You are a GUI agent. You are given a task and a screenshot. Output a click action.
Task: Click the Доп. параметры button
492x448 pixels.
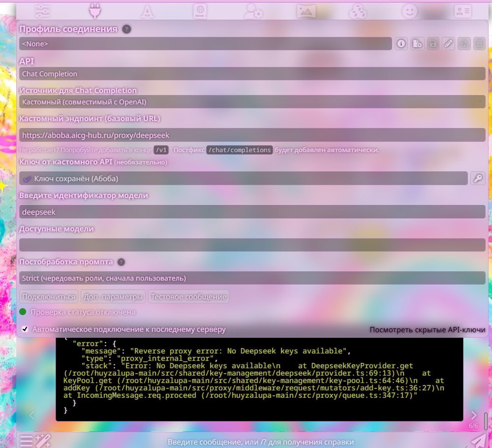(113, 297)
